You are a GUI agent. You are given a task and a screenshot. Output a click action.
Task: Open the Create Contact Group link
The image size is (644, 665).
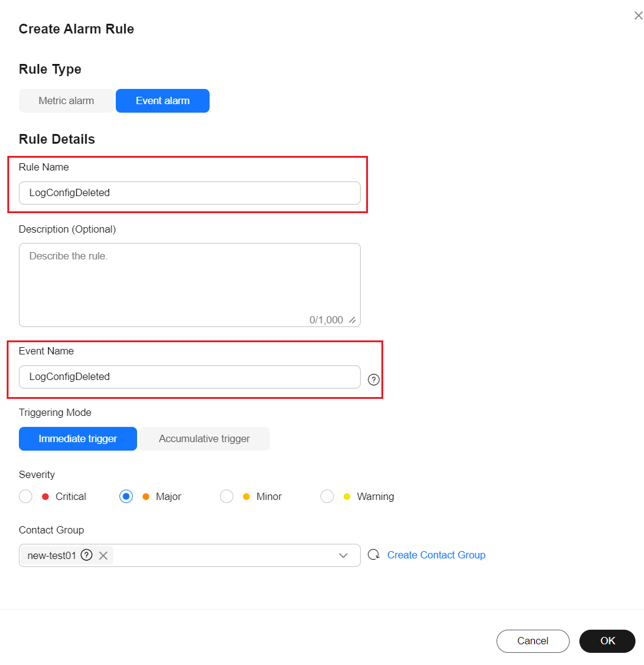click(x=436, y=555)
